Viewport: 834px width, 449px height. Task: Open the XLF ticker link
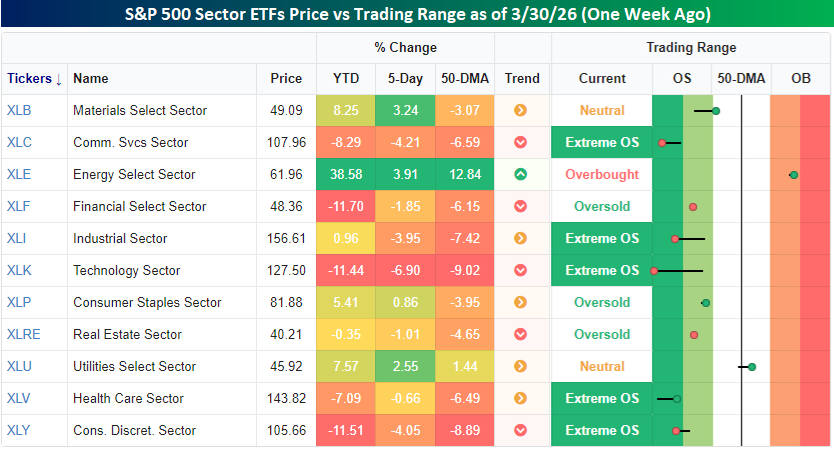click(x=18, y=206)
